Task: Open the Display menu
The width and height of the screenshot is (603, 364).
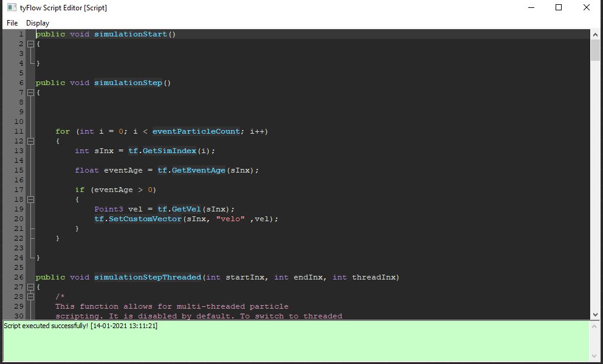Action: click(38, 23)
